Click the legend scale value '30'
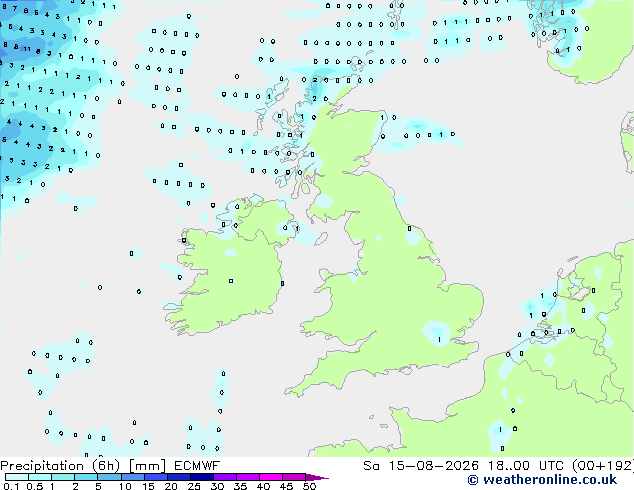The image size is (634, 490). pos(217,486)
